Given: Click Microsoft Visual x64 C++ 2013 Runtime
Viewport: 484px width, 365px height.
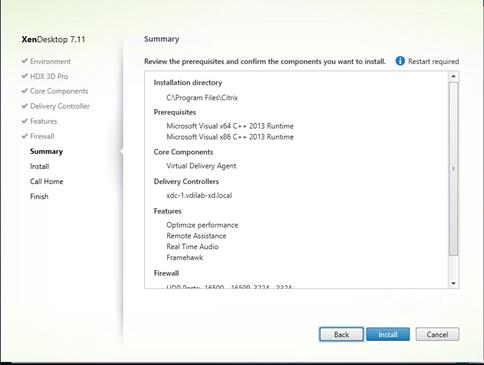Looking at the screenshot, I should click(x=230, y=126).
